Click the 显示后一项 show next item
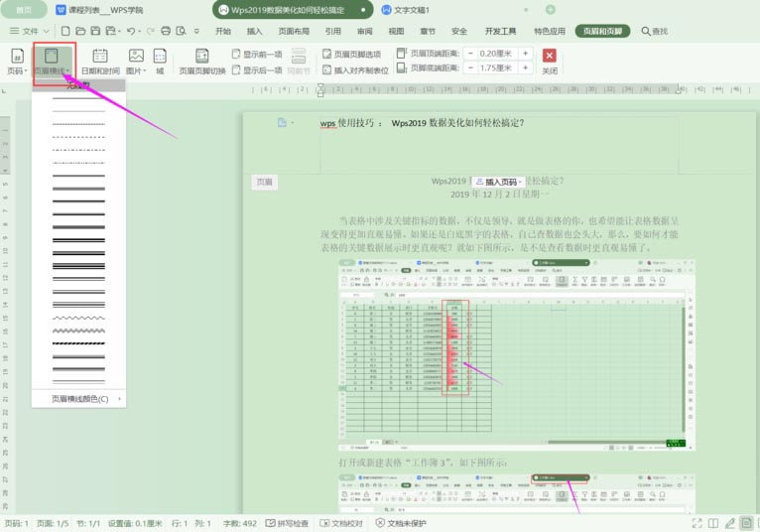 [257, 69]
